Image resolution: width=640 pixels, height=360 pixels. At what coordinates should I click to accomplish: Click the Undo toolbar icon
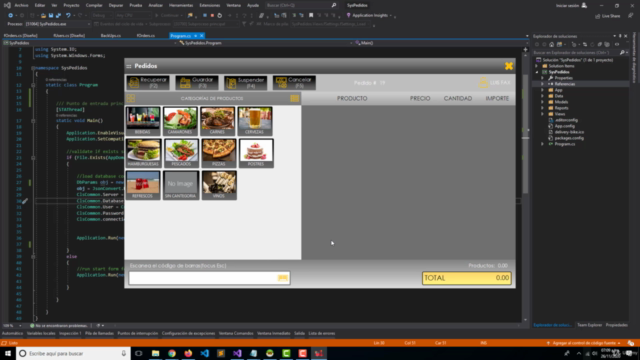(x=68, y=16)
